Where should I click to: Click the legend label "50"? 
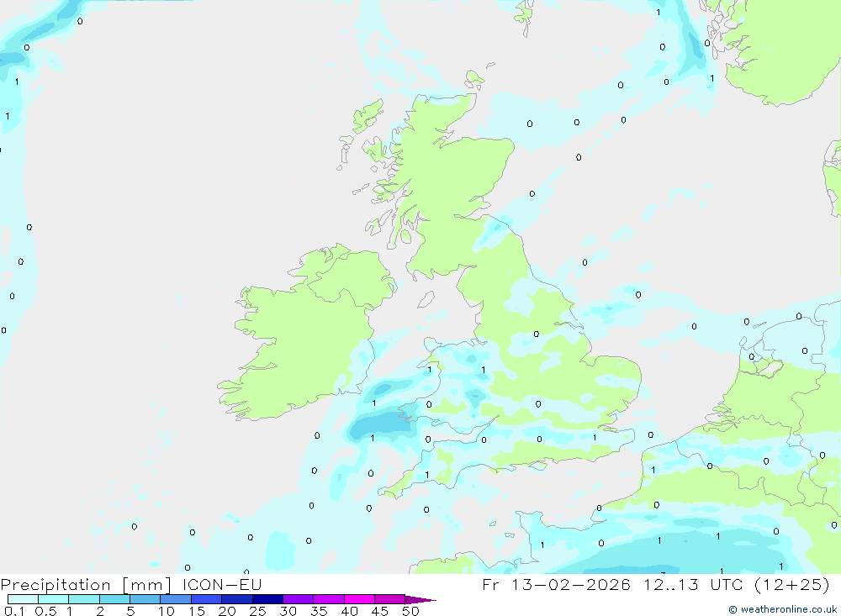[x=411, y=611]
